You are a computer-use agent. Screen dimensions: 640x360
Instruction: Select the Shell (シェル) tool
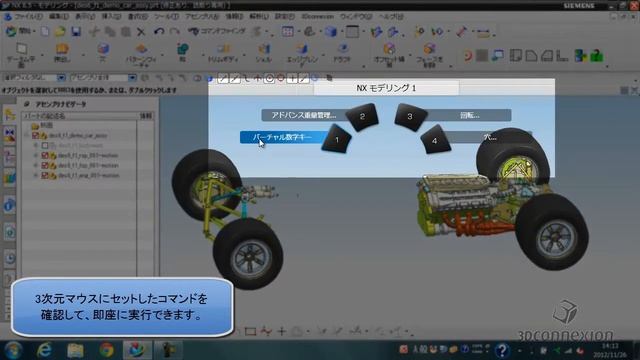coord(264,53)
